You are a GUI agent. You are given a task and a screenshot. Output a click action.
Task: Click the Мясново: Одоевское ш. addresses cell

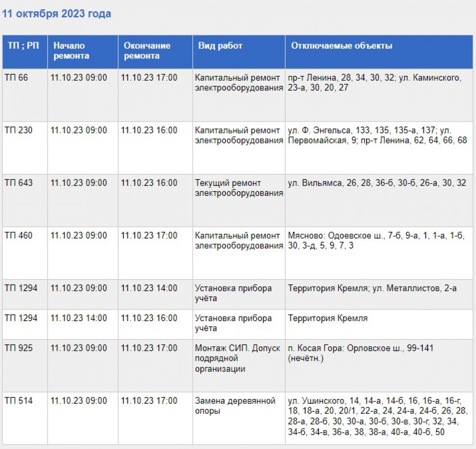tap(379, 253)
